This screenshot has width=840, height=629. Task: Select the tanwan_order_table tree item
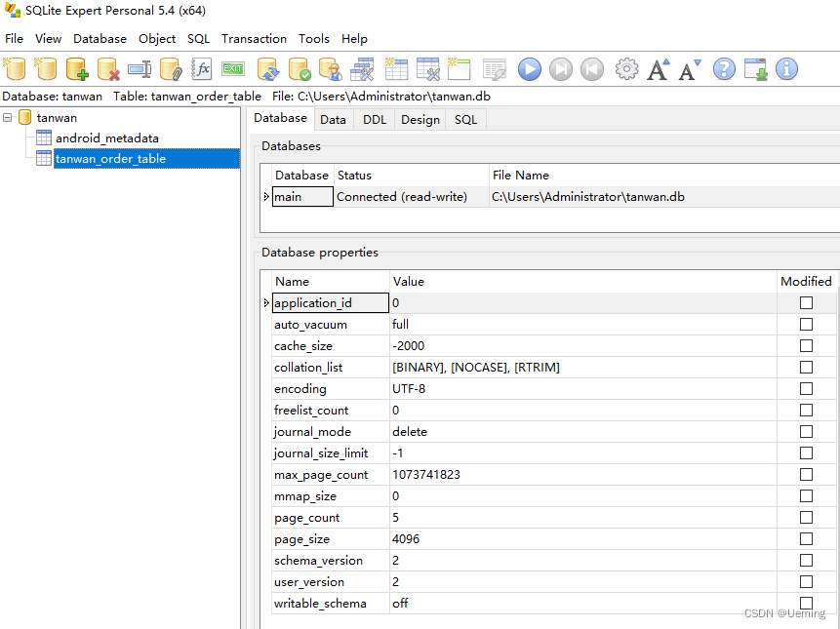(146, 158)
